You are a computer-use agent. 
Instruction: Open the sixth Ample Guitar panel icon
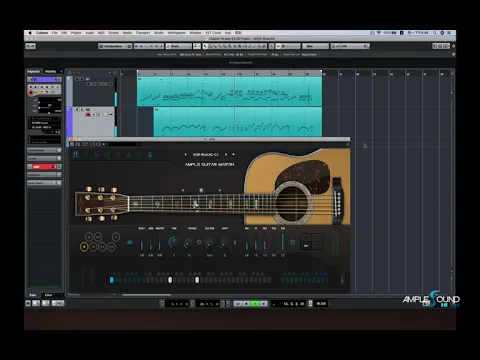[129, 155]
